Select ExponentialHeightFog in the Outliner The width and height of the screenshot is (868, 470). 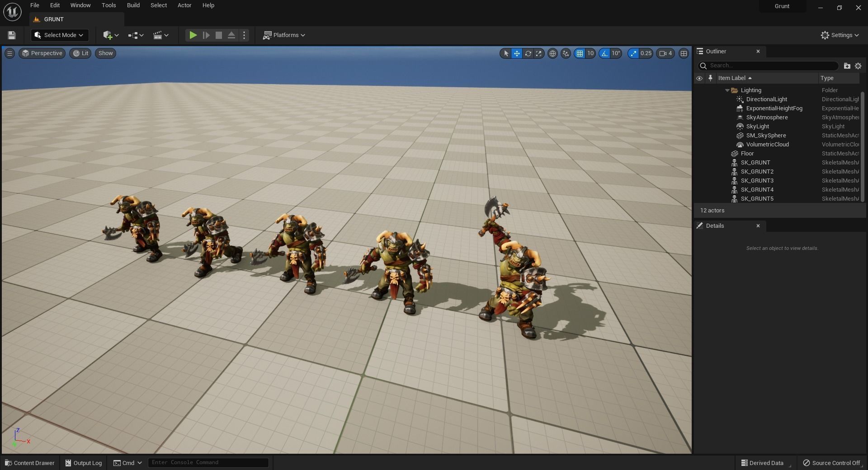coord(777,108)
